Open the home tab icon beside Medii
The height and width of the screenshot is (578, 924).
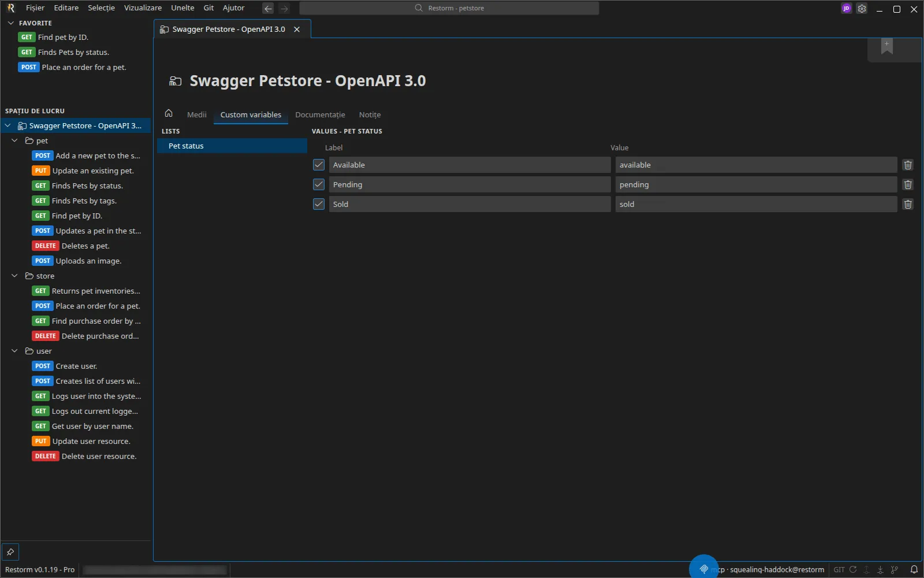pos(169,113)
